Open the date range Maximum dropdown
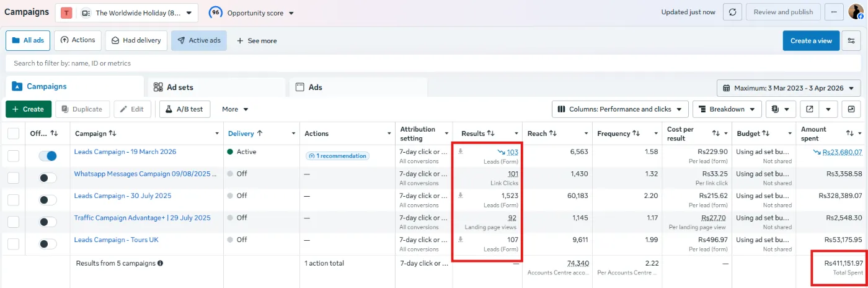Screen dimensions: 868x288 click(789, 88)
